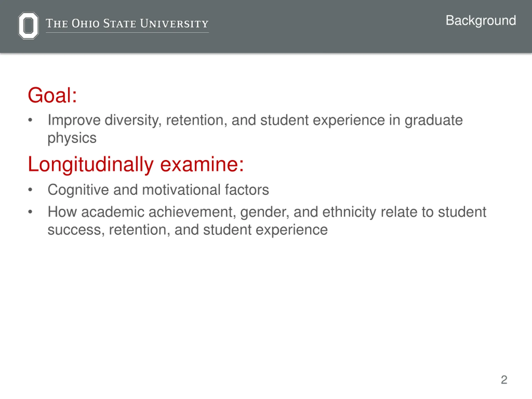Click slide number 2 in corner
This screenshot has height=399, width=532.
pos(504,380)
